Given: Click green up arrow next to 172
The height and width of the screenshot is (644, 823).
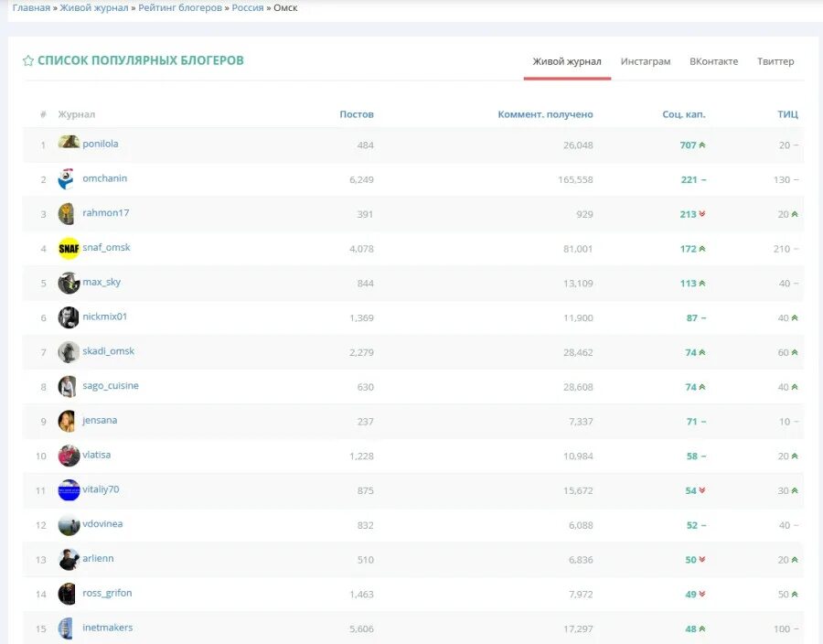Looking at the screenshot, I should coord(702,249).
